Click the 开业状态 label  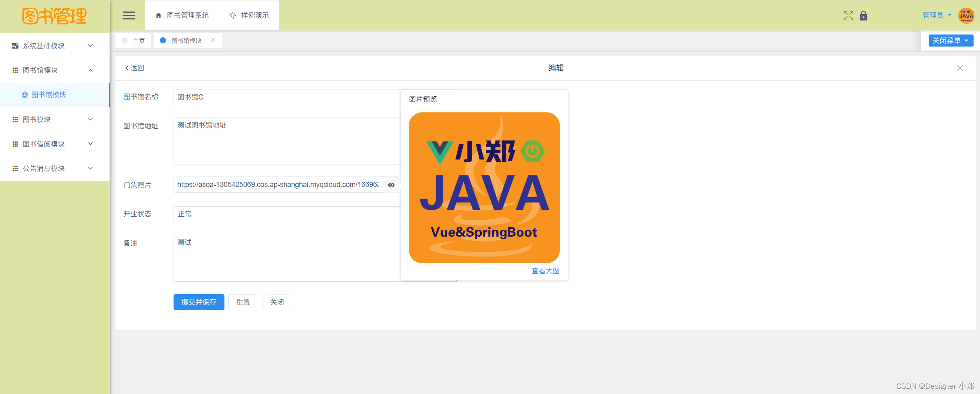click(x=137, y=214)
